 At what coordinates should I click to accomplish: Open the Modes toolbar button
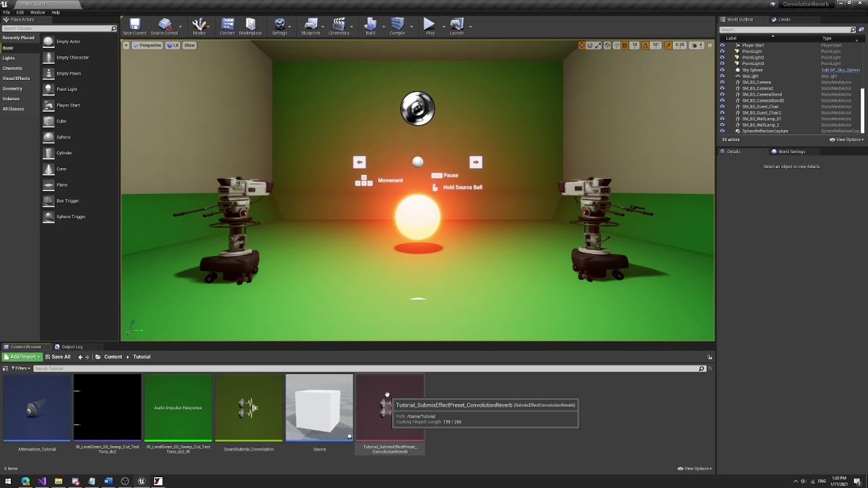point(199,26)
